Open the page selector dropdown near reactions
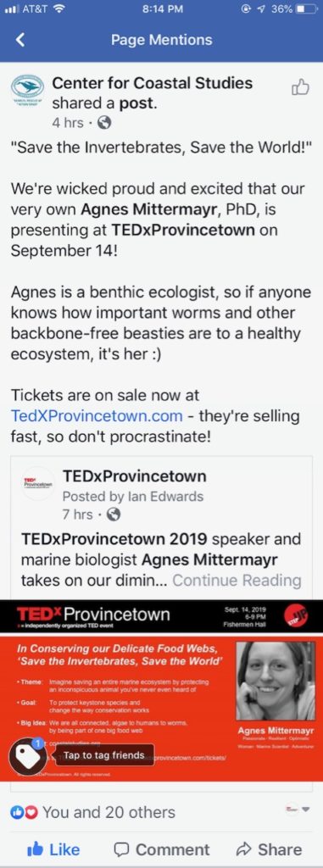This screenshot has width=323, height=868. pyautogui.click(x=298, y=810)
